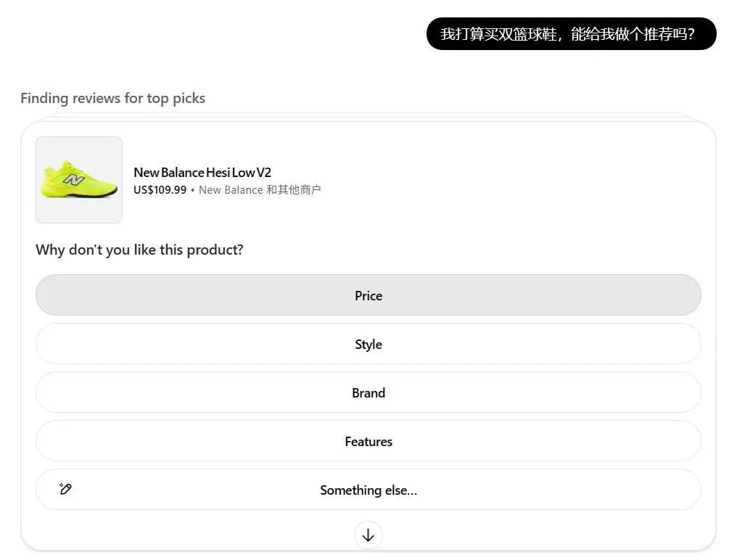Select Price as the dislike reason
This screenshot has width=737, height=560.
pos(368,295)
